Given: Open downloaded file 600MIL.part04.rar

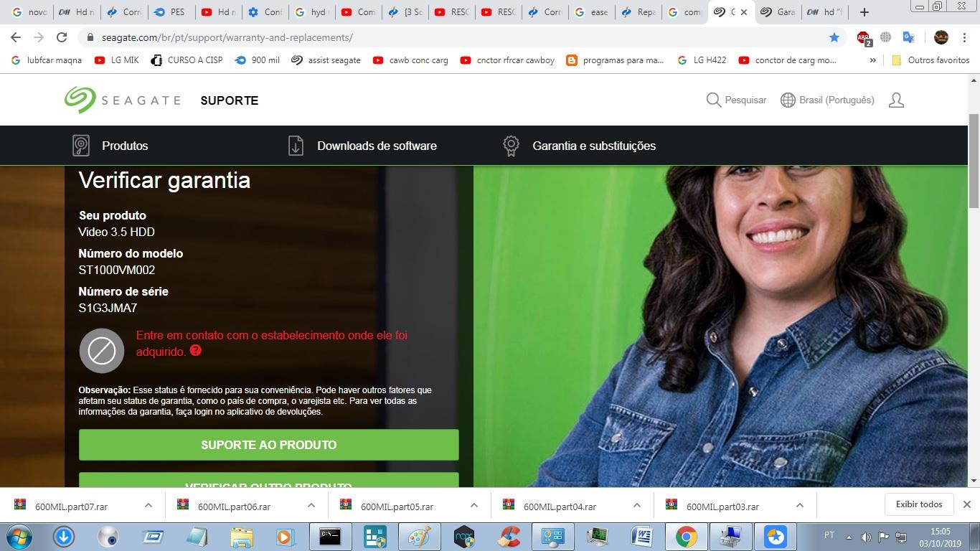Looking at the screenshot, I should click(x=560, y=506).
